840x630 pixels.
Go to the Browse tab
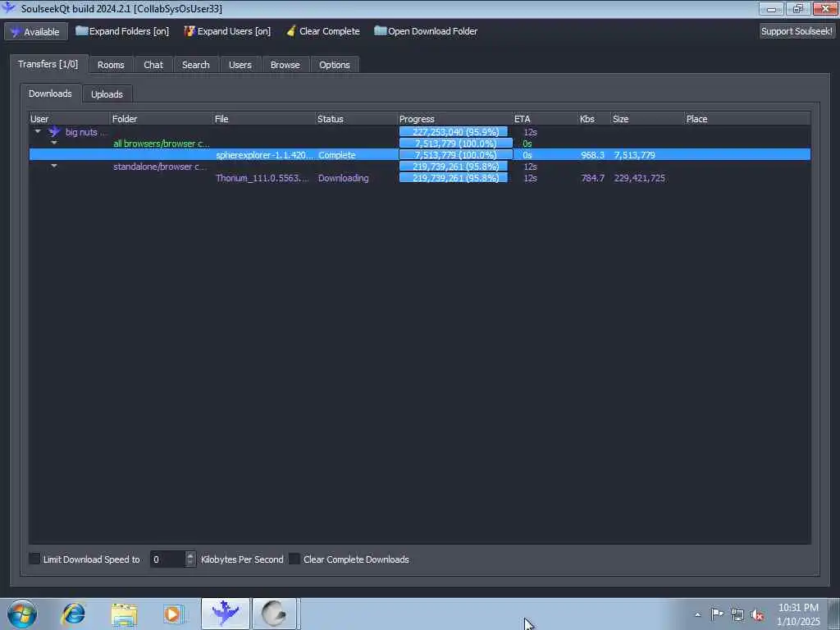285,65
